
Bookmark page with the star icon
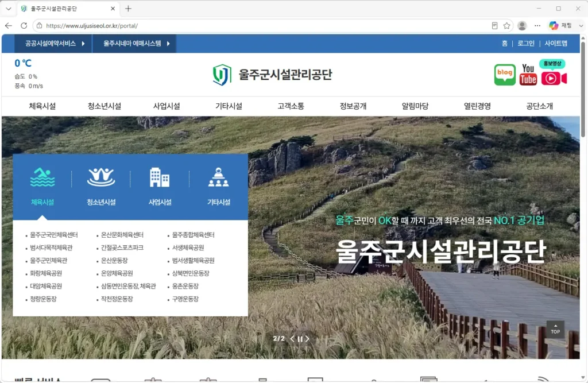[x=506, y=25]
